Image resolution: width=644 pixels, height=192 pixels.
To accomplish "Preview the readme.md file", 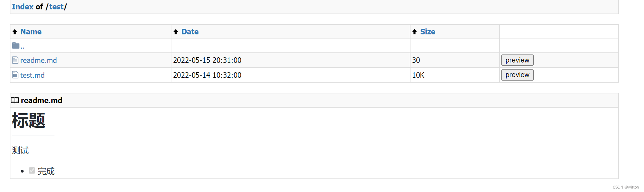I will point(517,60).
